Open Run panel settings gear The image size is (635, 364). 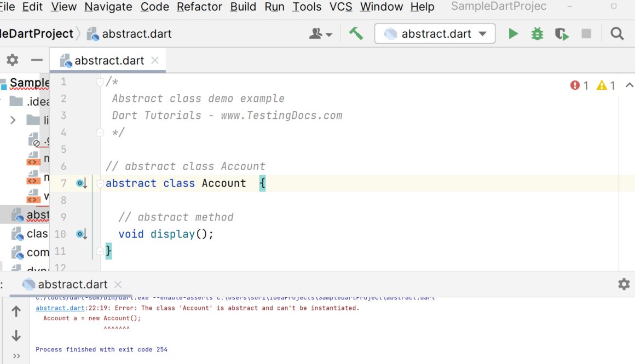coord(624,284)
